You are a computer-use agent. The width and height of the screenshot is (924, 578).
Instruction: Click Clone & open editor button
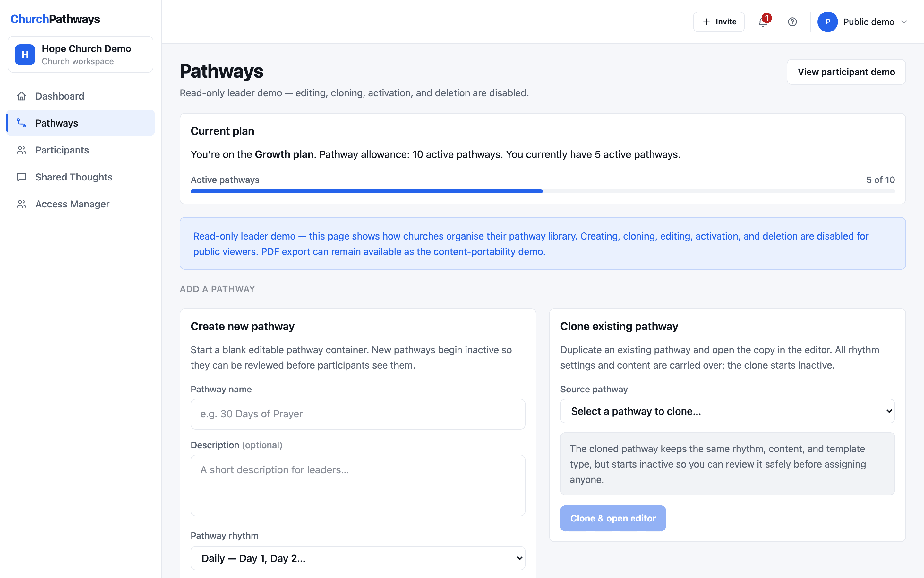(x=613, y=518)
